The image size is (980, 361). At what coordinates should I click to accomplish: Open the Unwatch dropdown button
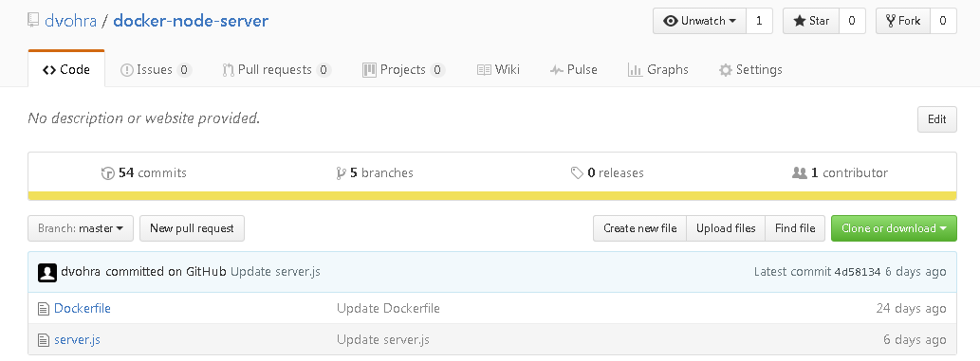pyautogui.click(x=700, y=21)
